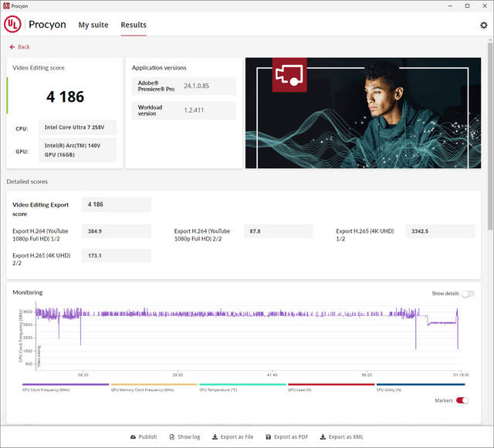
Task: Maximize the Procyon window
Action: (x=467, y=6)
